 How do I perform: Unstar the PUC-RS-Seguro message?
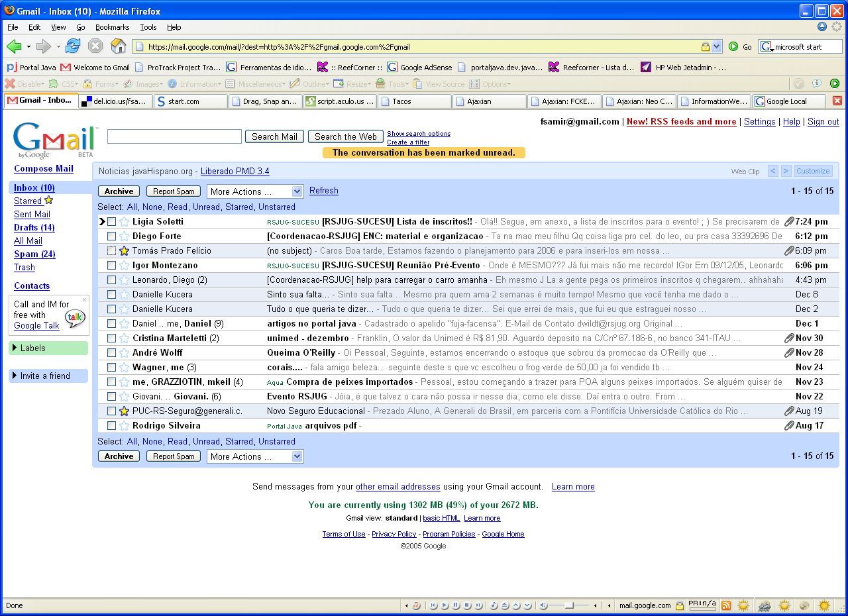124,411
